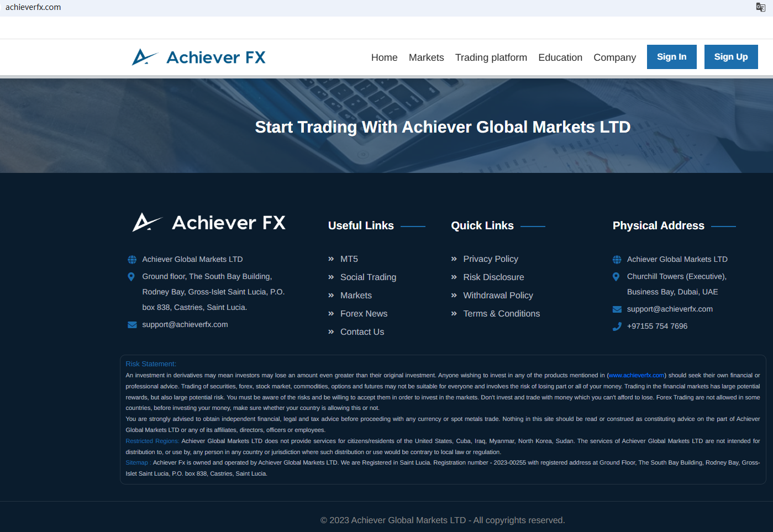This screenshot has width=773, height=532.
Task: View the Withdrawal Policy link
Action: 498,295
